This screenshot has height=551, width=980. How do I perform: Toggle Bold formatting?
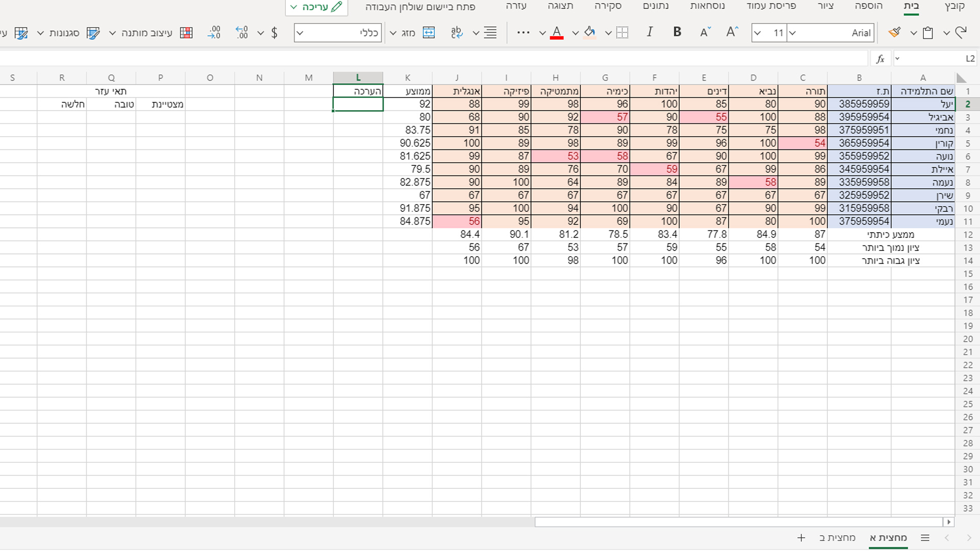click(x=677, y=33)
